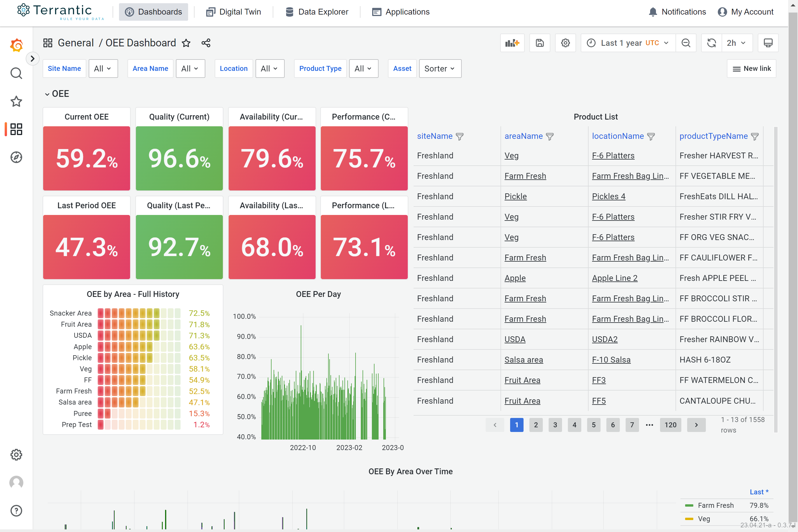Click the Snacker Area 72.5% gauge bar

139,313
